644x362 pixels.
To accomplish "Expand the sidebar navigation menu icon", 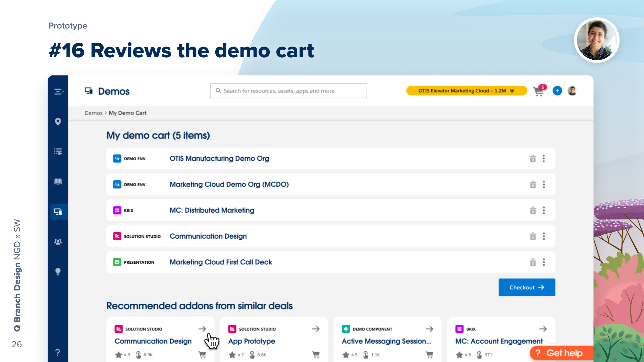I will pos(59,92).
